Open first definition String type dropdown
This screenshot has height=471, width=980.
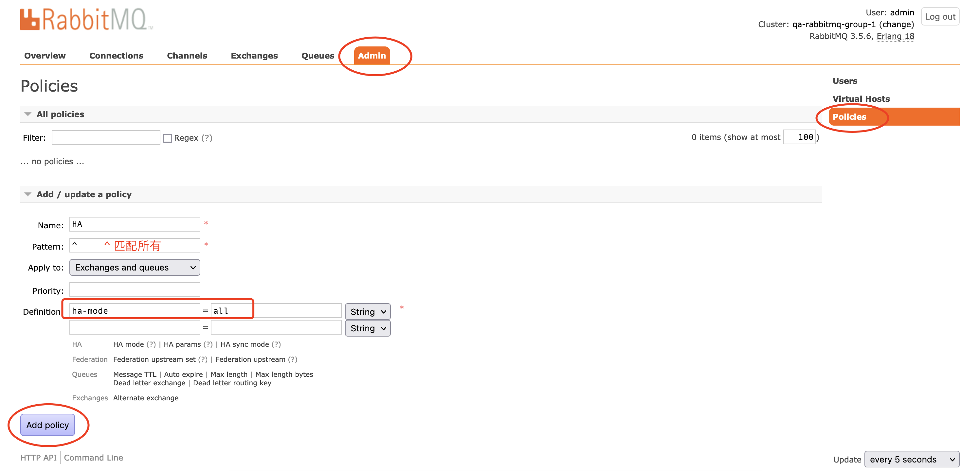click(368, 312)
